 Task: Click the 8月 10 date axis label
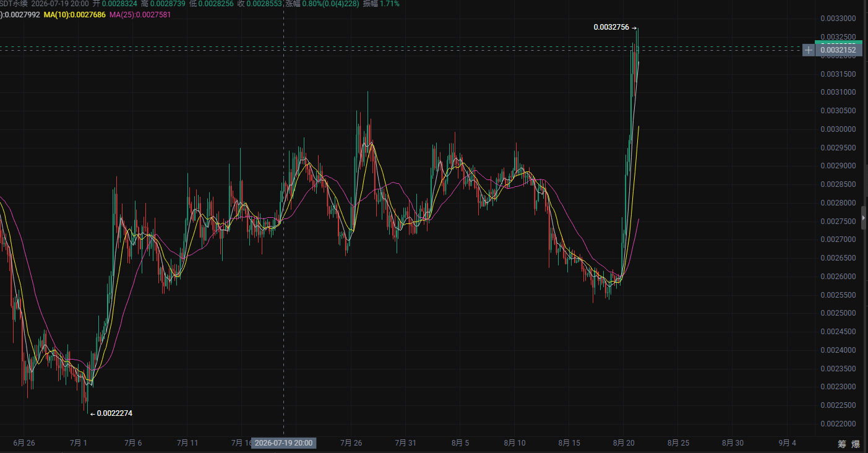click(515, 443)
